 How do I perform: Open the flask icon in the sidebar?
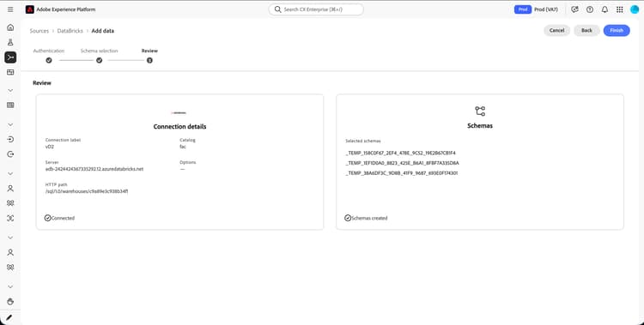(10, 42)
